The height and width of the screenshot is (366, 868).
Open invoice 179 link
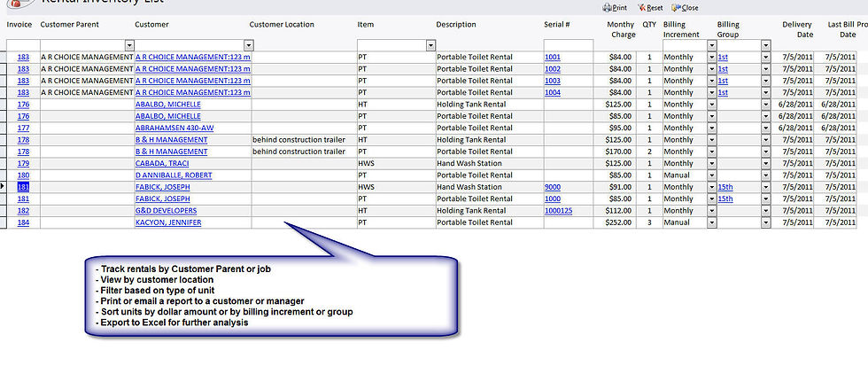pyautogui.click(x=23, y=163)
